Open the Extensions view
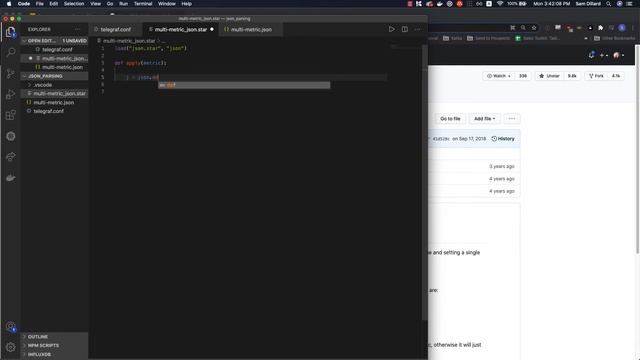The image size is (640, 360). click(x=11, y=115)
